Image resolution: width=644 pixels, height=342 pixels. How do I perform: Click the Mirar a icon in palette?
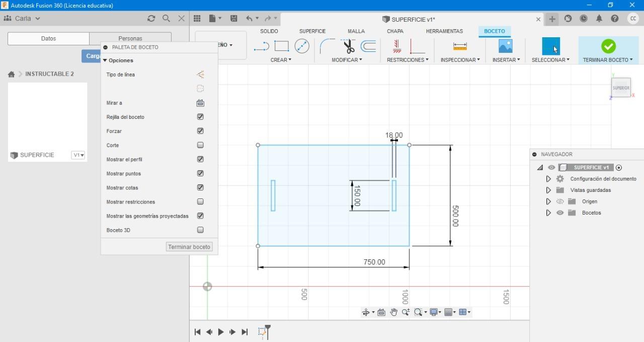[200, 103]
